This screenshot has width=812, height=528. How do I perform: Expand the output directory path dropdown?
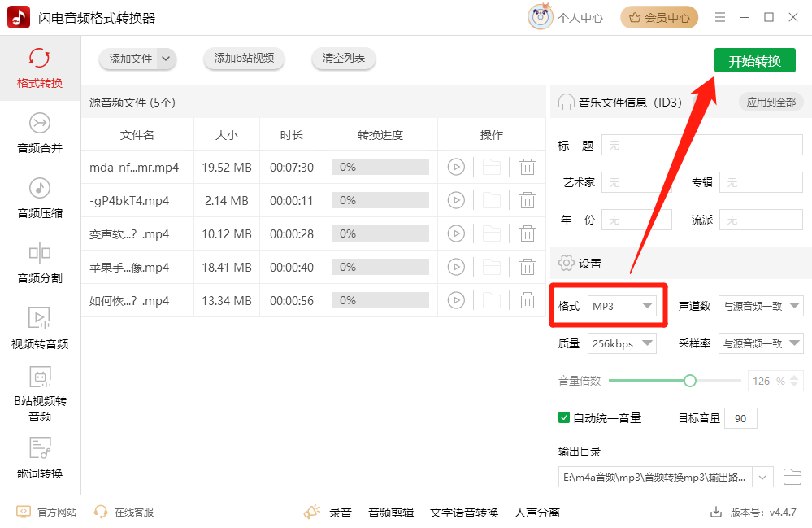click(x=762, y=477)
